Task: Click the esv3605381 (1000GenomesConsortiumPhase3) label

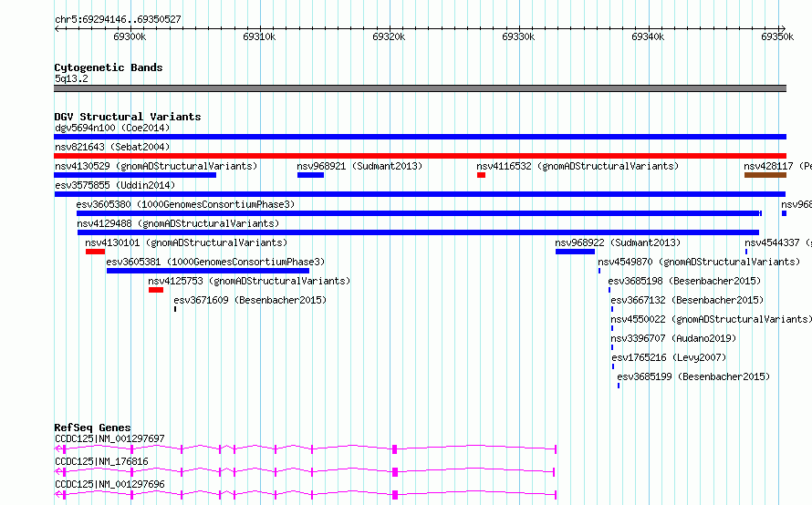Action: click(x=215, y=262)
